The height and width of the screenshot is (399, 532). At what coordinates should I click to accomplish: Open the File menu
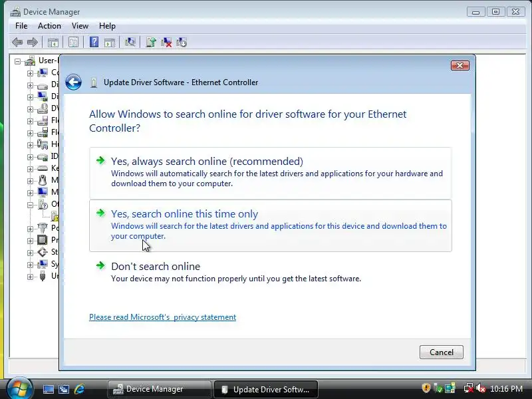point(21,26)
